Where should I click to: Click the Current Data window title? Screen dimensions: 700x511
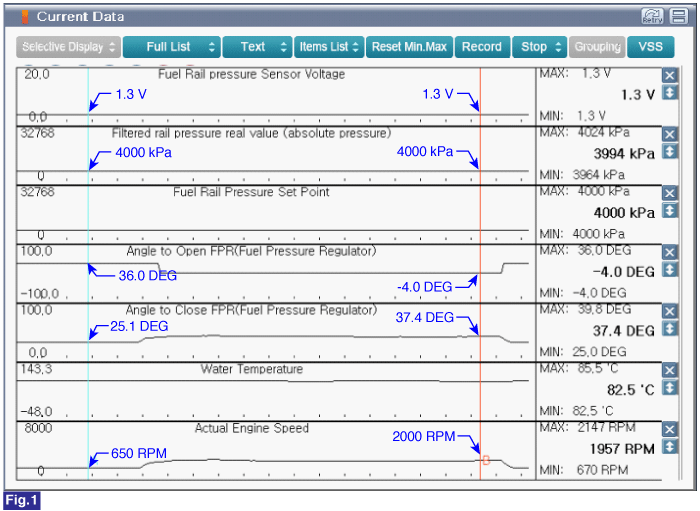pyautogui.click(x=80, y=17)
